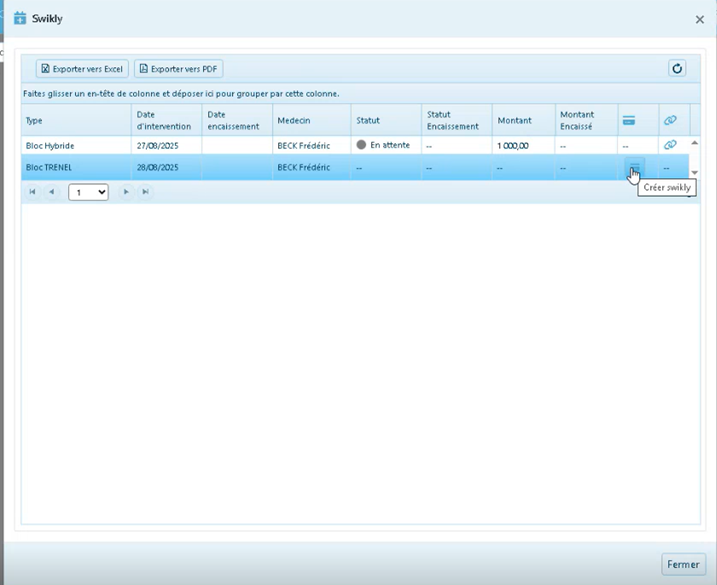The width and height of the screenshot is (717, 585).
Task: Sort by Date d'intervention column header
Action: (x=164, y=120)
